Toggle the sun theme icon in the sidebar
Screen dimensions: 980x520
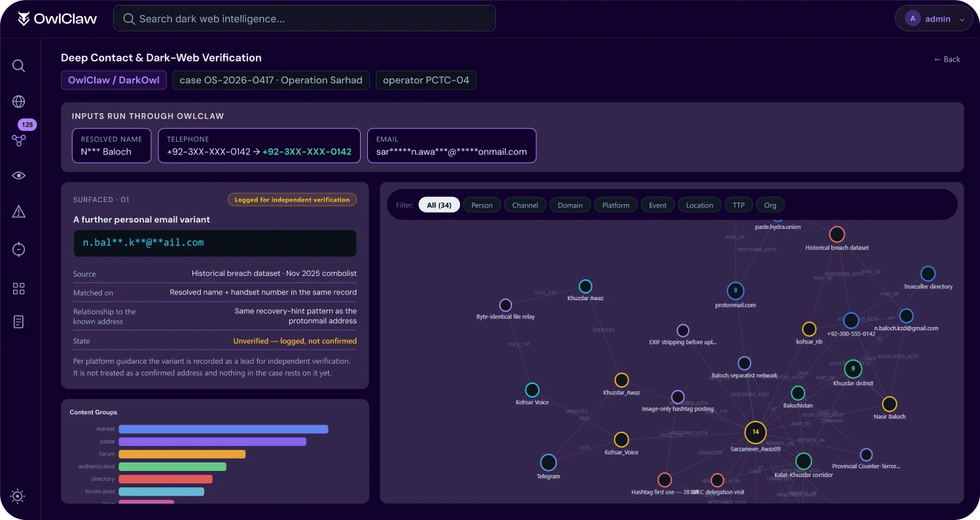click(18, 496)
